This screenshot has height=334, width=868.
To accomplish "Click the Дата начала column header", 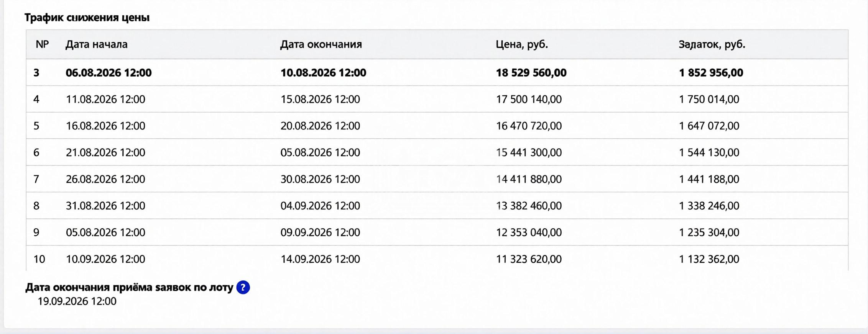I will tap(96, 44).
